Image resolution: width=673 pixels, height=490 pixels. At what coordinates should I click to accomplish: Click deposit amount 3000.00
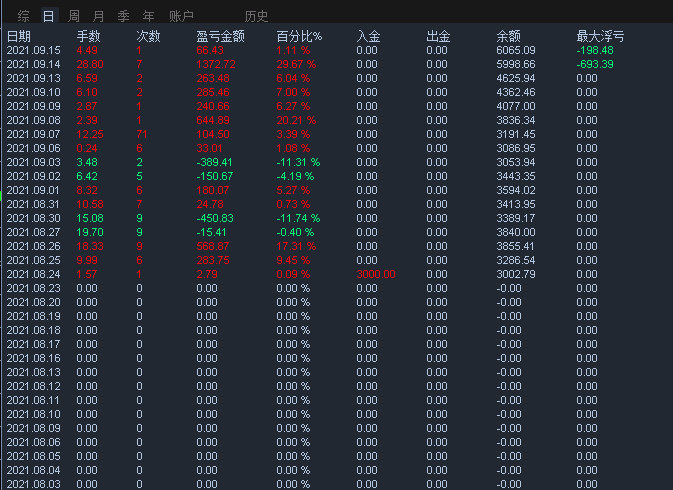coord(376,274)
